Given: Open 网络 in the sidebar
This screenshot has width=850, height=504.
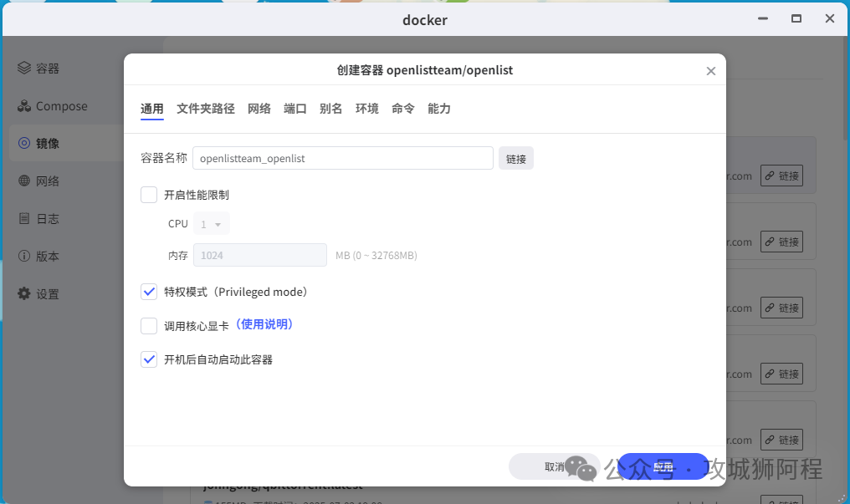Looking at the screenshot, I should coord(38,181).
